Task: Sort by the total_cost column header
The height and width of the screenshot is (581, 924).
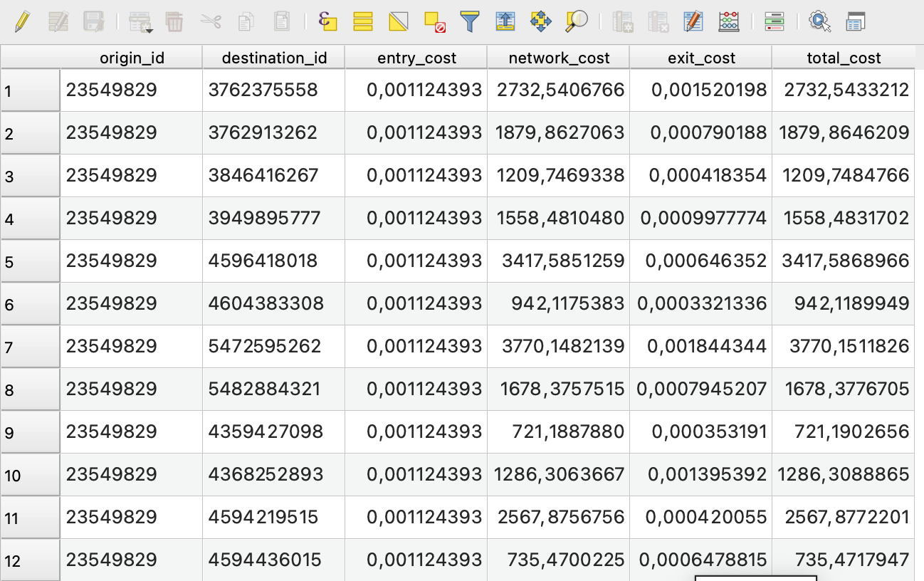Action: pyautogui.click(x=844, y=58)
